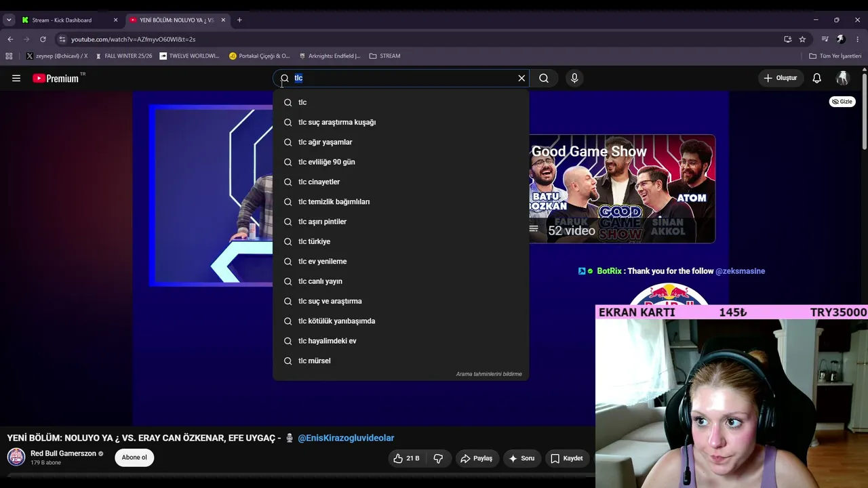Clear the search box with the X
The height and width of the screenshot is (488, 868).
click(x=521, y=78)
